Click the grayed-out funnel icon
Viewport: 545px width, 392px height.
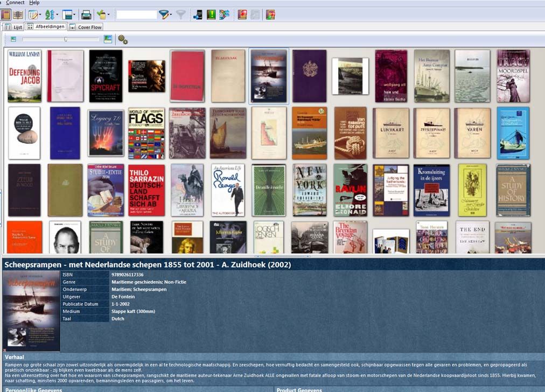(181, 15)
